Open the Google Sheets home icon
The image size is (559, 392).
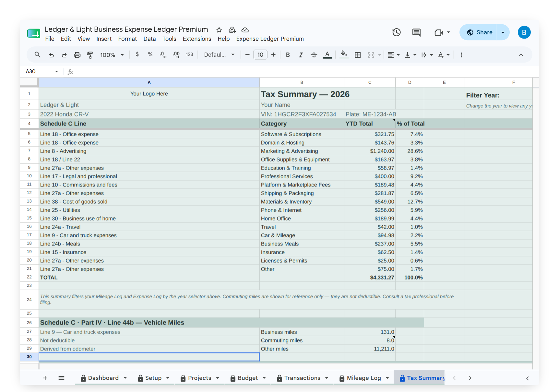tap(34, 33)
